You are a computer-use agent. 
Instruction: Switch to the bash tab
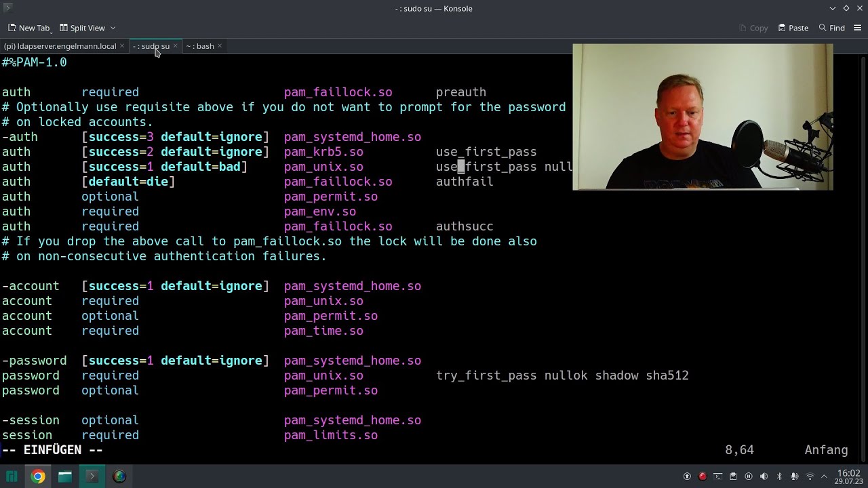click(x=200, y=46)
